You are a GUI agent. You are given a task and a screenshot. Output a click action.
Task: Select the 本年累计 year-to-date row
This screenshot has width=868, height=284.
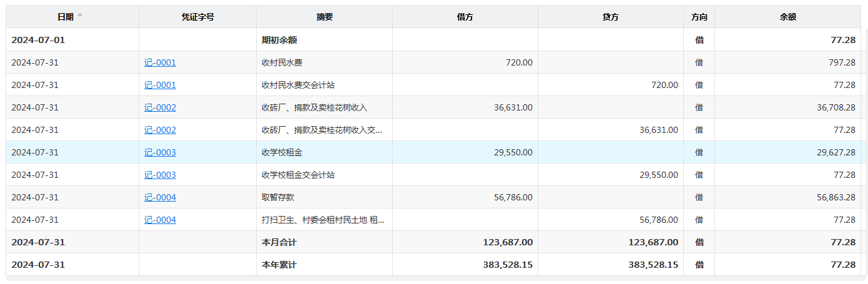(279, 265)
